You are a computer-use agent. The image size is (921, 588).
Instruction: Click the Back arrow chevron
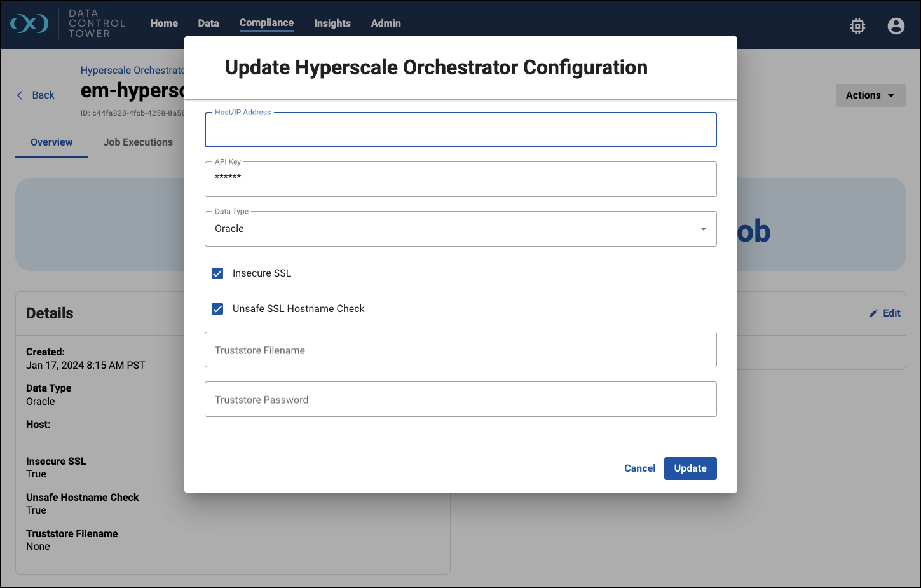pyautogui.click(x=20, y=95)
